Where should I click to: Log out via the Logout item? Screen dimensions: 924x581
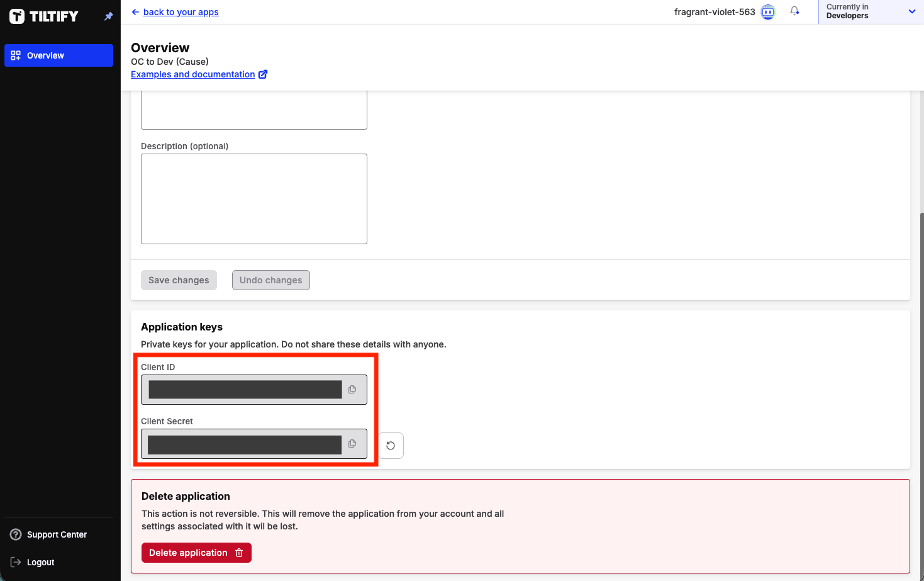(x=33, y=562)
